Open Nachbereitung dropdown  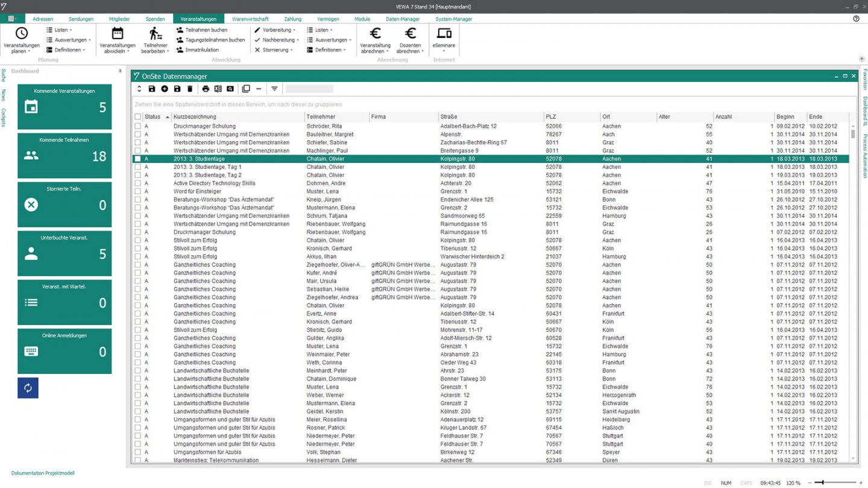tap(277, 40)
